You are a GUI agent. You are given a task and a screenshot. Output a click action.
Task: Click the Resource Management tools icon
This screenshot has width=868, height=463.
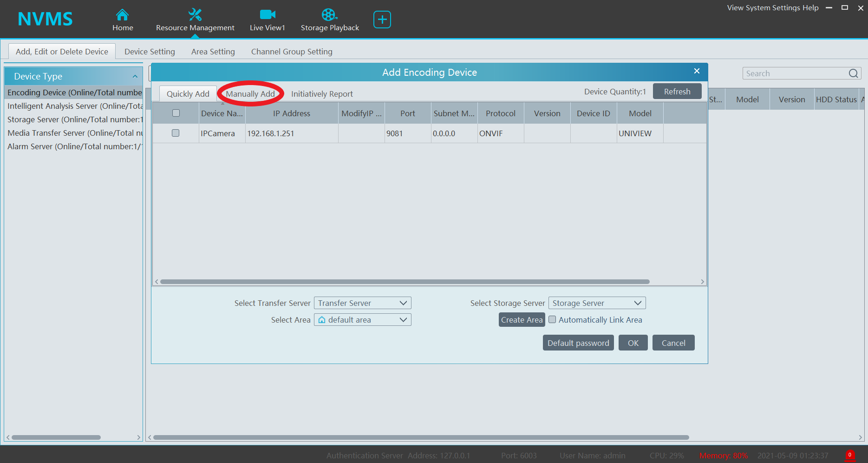tap(195, 15)
